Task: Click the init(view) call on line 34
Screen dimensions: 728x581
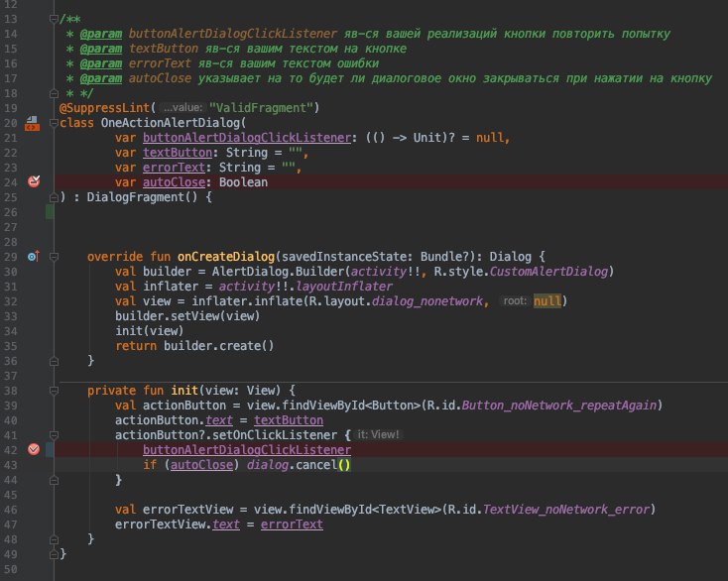Action: (x=150, y=331)
